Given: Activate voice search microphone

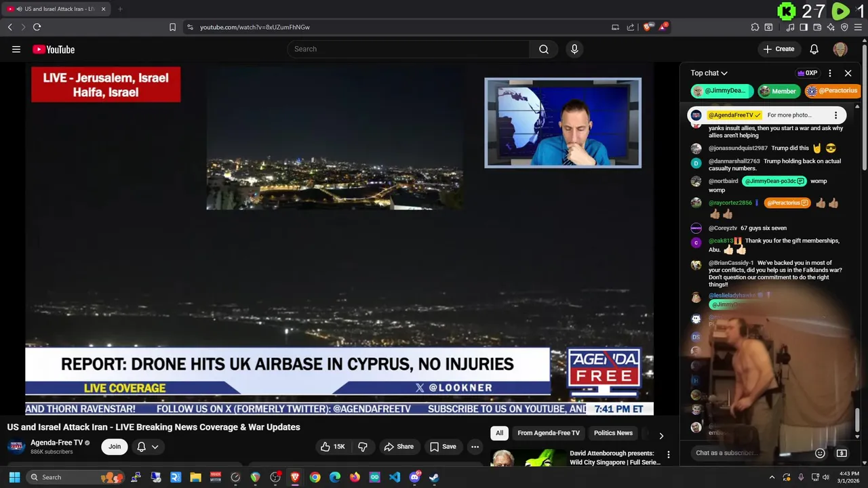Looking at the screenshot, I should pos(574,49).
